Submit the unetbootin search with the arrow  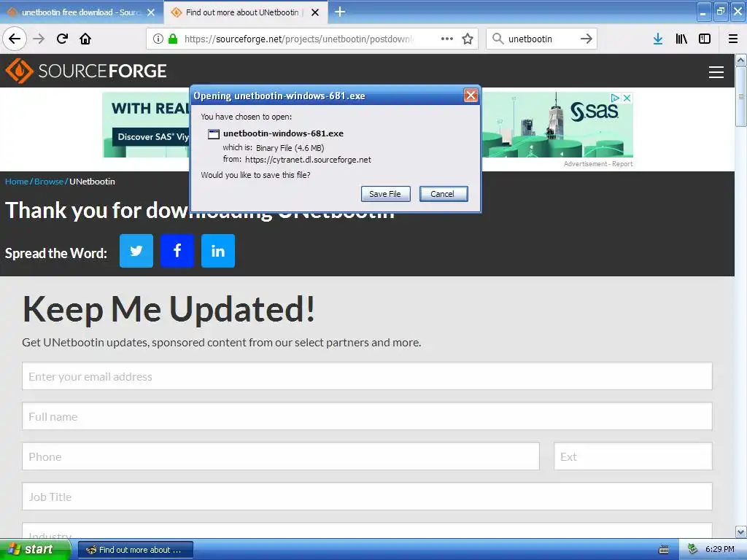[x=587, y=39]
